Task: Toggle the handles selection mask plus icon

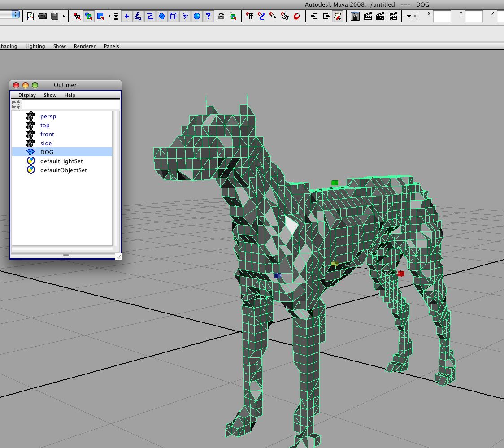Action: (x=126, y=16)
